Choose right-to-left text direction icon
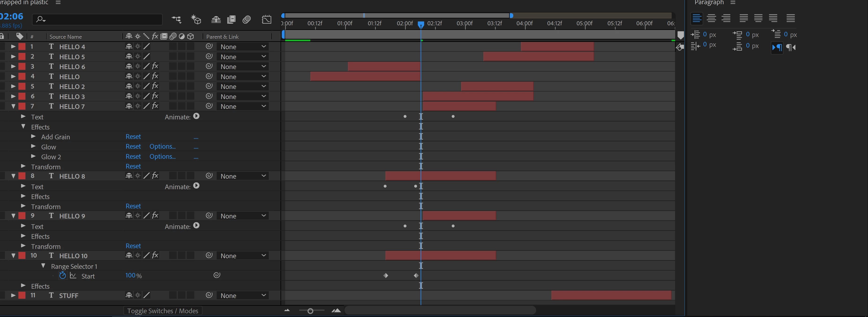The width and height of the screenshot is (868, 317). (791, 48)
